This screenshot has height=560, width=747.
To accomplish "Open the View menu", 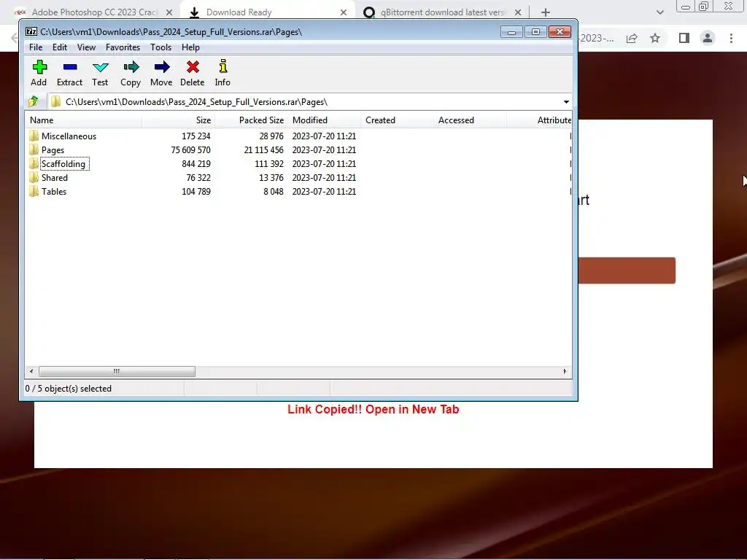I will (x=86, y=47).
